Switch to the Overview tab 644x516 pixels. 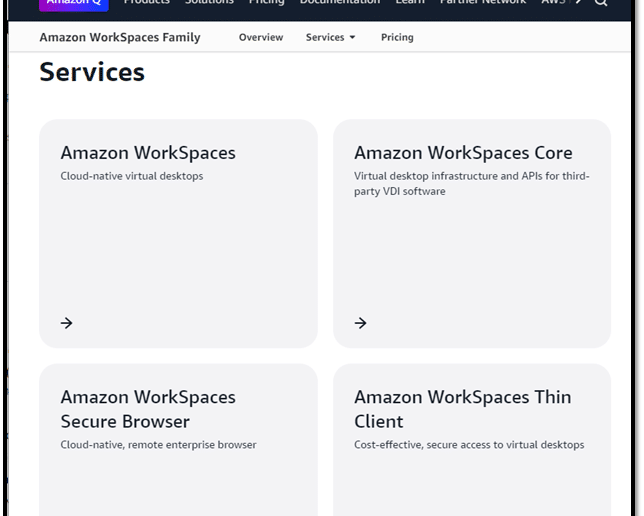[x=261, y=37]
